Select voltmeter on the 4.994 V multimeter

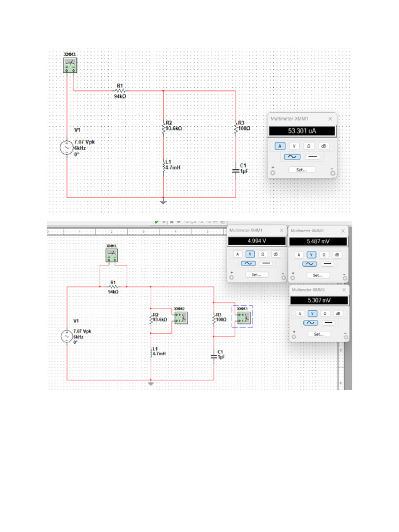tap(250, 254)
